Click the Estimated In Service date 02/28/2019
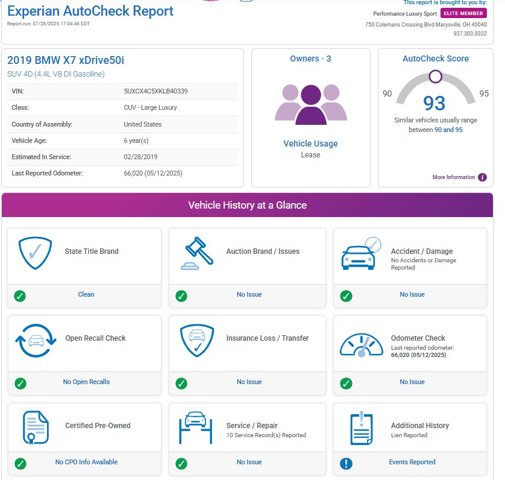The width and height of the screenshot is (505, 480). [141, 157]
